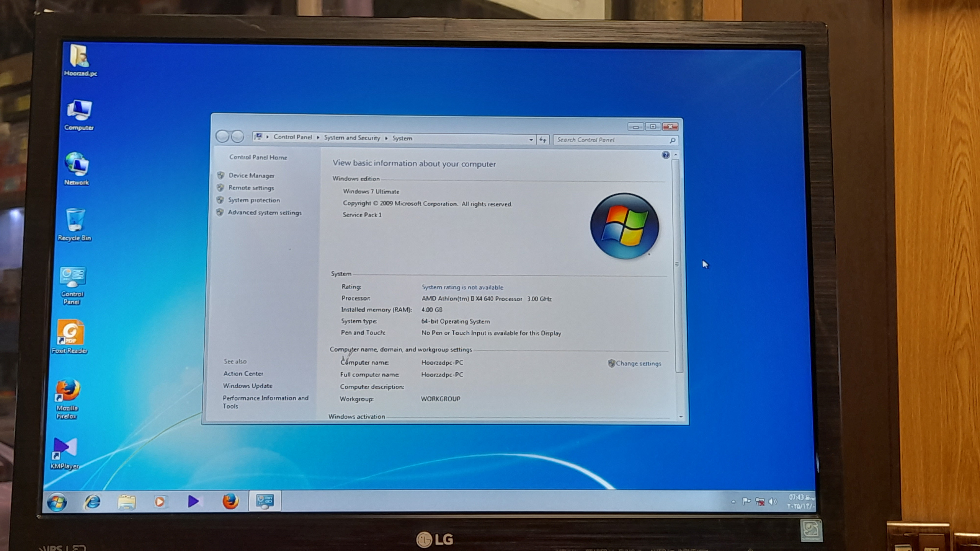Open the Help question mark icon
This screenshot has height=551, width=980.
point(666,155)
